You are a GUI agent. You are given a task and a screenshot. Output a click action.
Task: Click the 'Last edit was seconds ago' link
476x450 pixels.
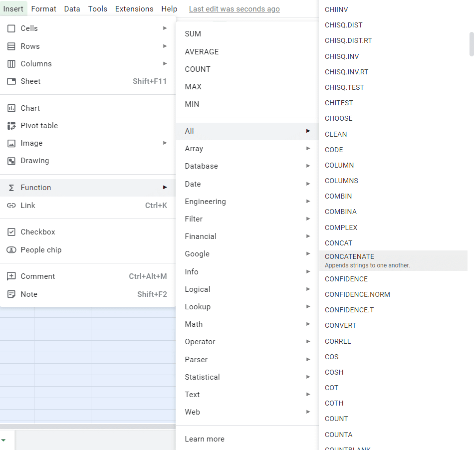pyautogui.click(x=234, y=9)
